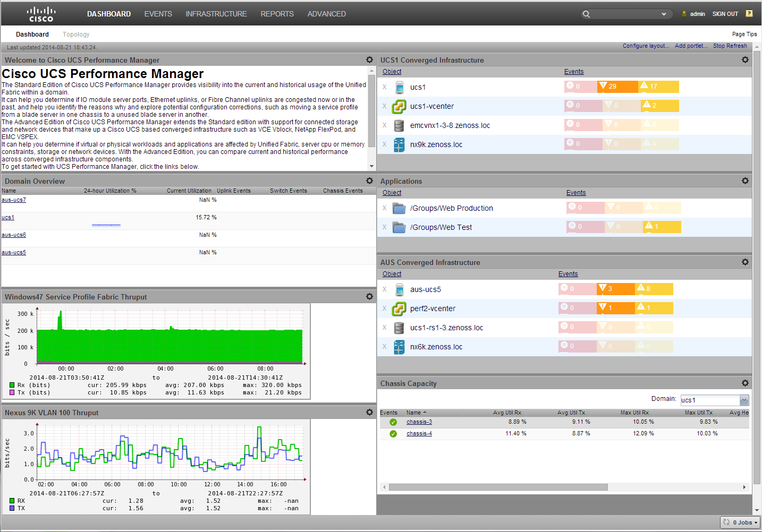Click the search magnifier icon
Screen dimensions: 762x532
pos(586,14)
